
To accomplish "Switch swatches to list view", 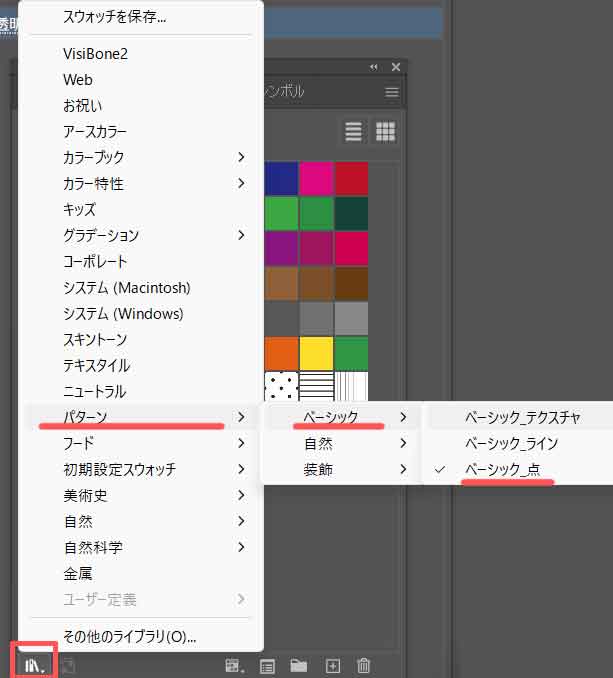I will pyautogui.click(x=353, y=131).
